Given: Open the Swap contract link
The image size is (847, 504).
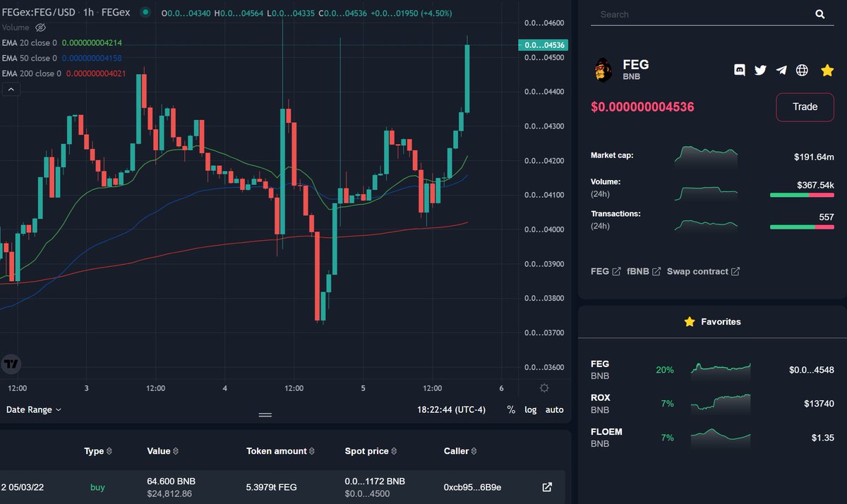Looking at the screenshot, I should click(x=697, y=271).
